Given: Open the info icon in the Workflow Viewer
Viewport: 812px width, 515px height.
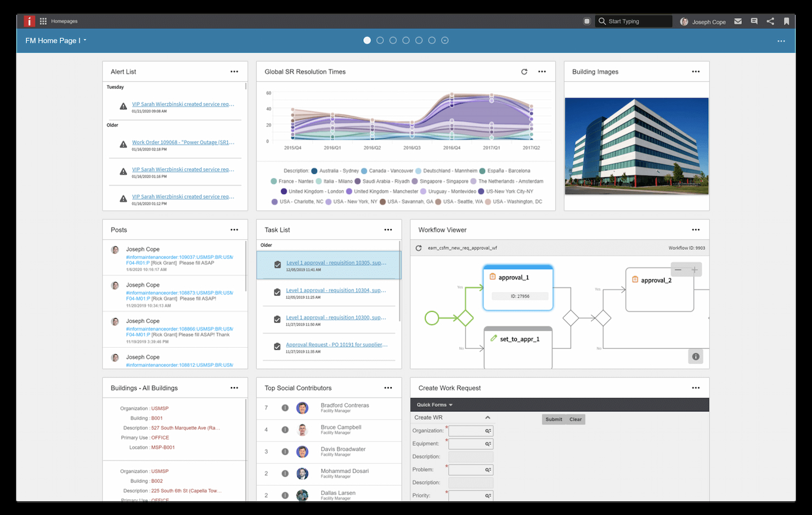Looking at the screenshot, I should (x=695, y=356).
